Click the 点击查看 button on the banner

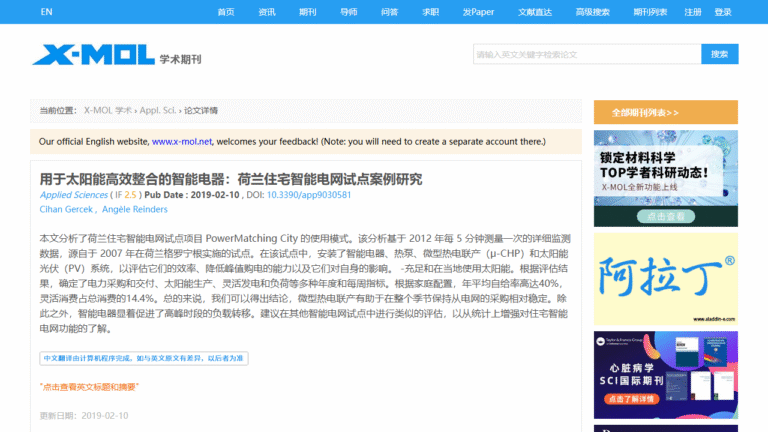pyautogui.click(x=666, y=216)
